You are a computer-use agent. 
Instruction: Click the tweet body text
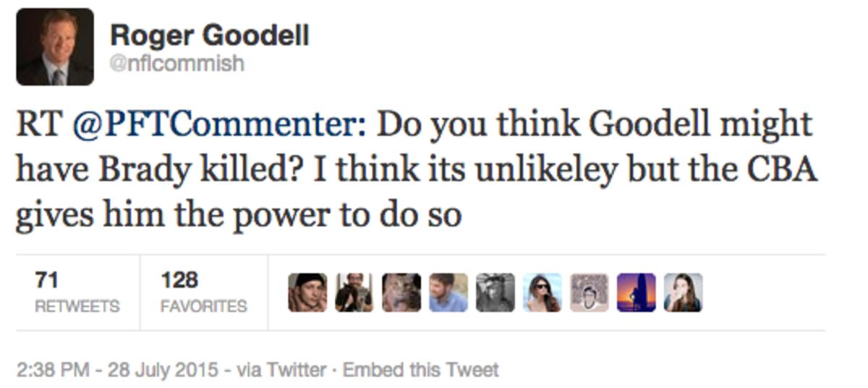pos(416,171)
